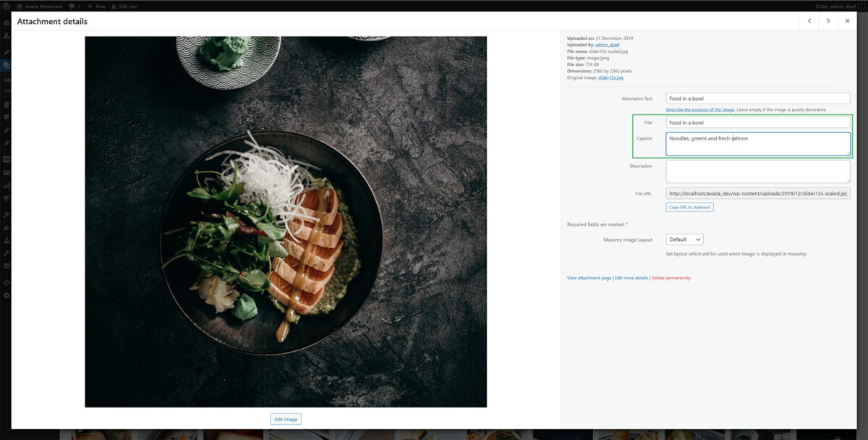Click inside the empty Description field
This screenshot has width=868, height=440.
pyautogui.click(x=757, y=171)
